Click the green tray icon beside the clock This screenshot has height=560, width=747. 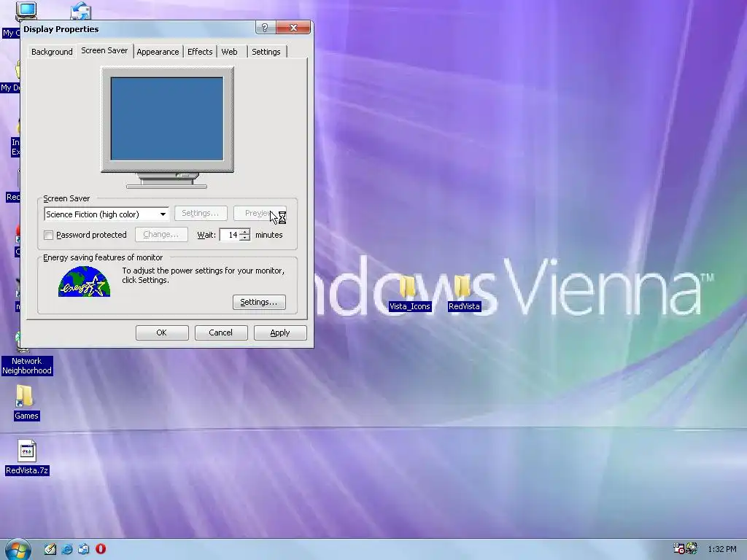(x=692, y=548)
